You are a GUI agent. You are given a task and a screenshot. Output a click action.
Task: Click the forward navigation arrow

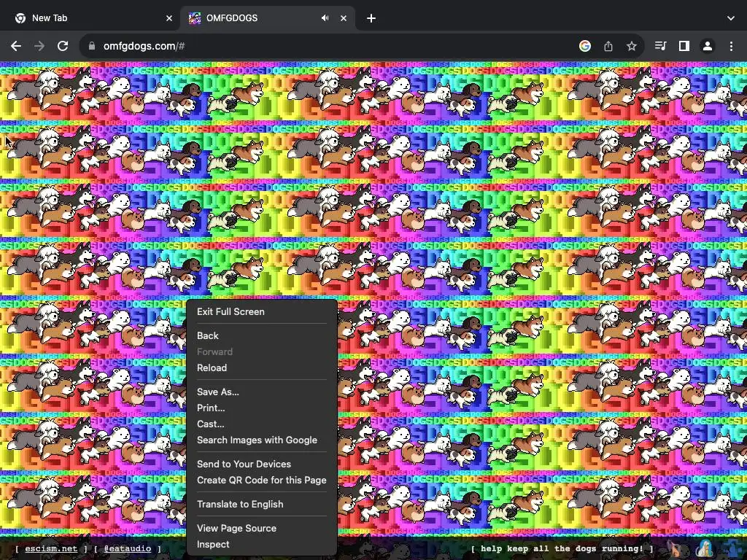coord(39,46)
